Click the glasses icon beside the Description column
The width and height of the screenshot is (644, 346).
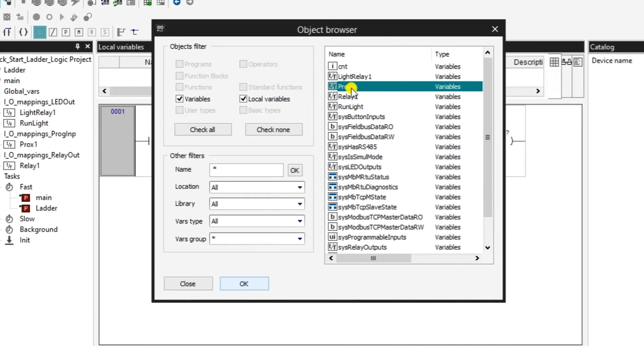coord(566,62)
